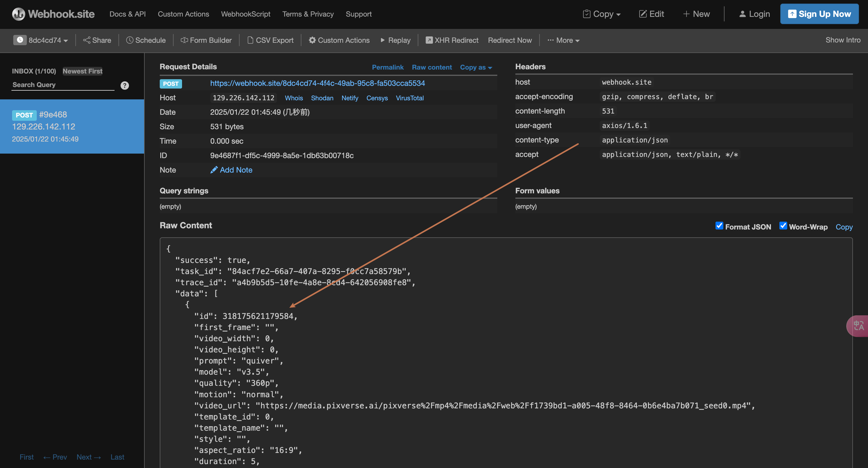Uncheck the Format JSON checkbox
Screen dimensions: 868x468
719,226
